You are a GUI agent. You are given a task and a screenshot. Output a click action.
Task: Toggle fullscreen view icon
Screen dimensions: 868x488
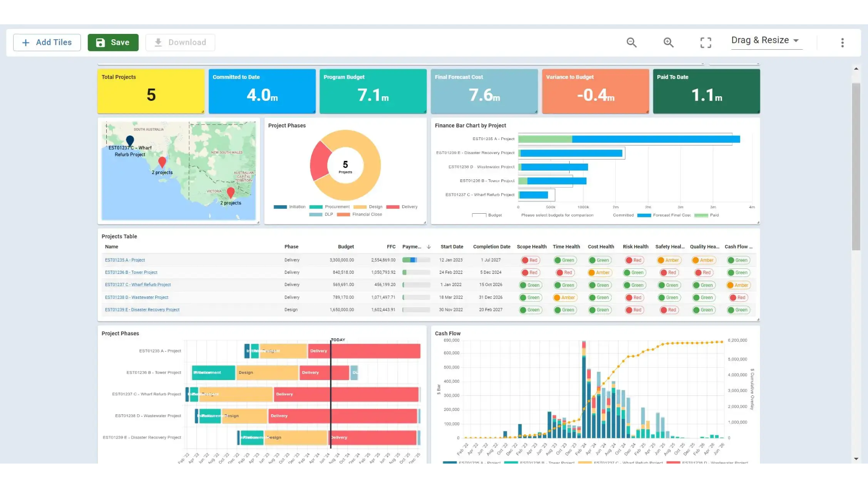tap(706, 42)
